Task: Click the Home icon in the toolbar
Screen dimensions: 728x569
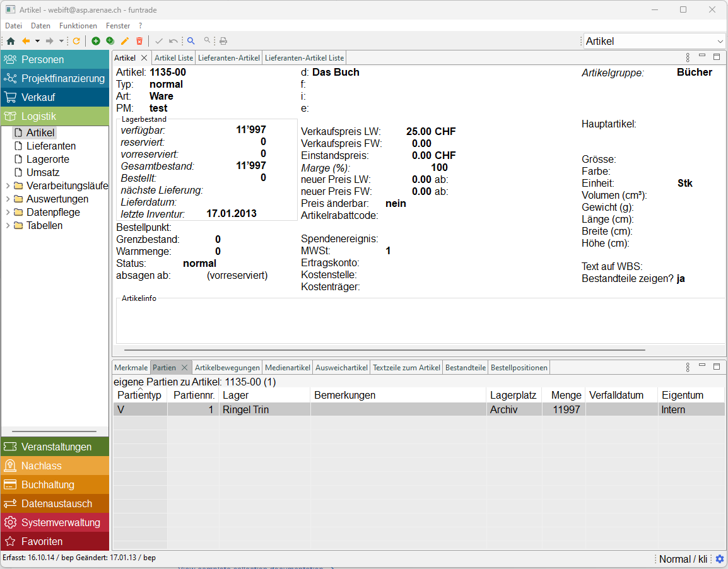Action: pos(11,41)
